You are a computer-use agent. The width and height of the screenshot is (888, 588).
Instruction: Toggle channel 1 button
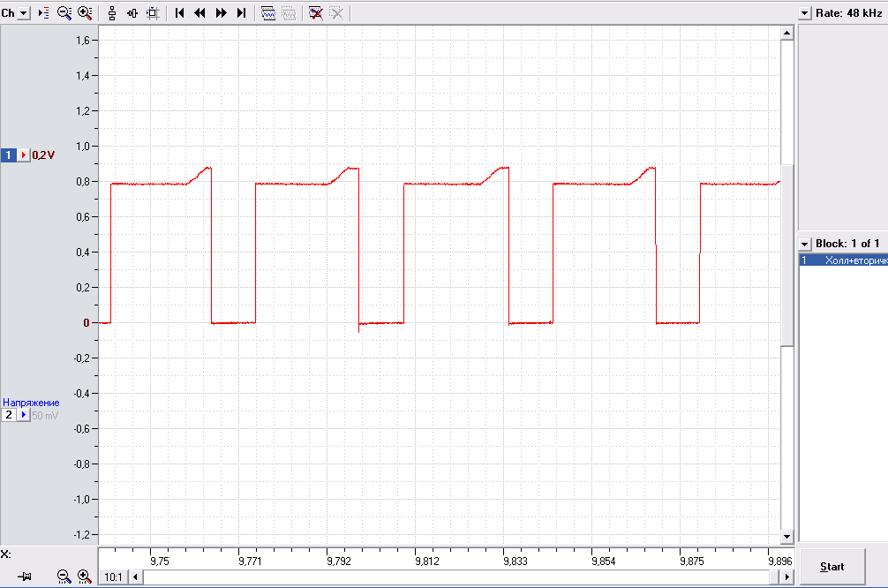(x=9, y=155)
